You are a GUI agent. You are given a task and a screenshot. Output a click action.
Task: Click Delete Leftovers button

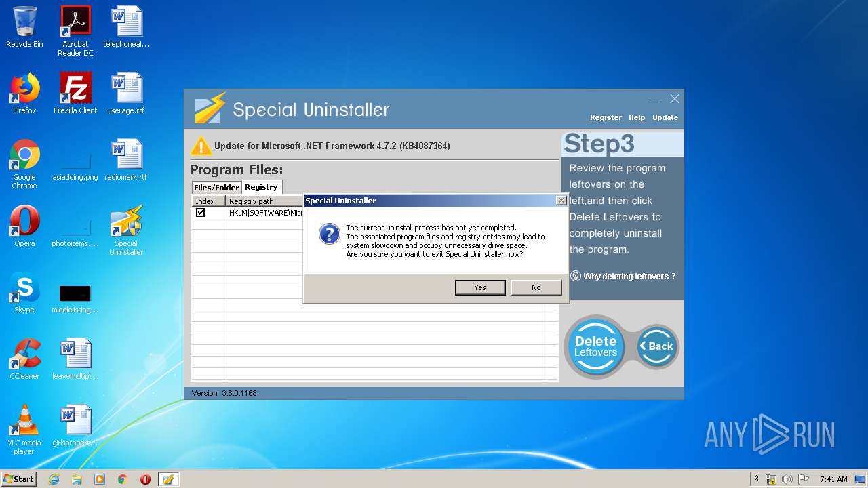coord(595,346)
